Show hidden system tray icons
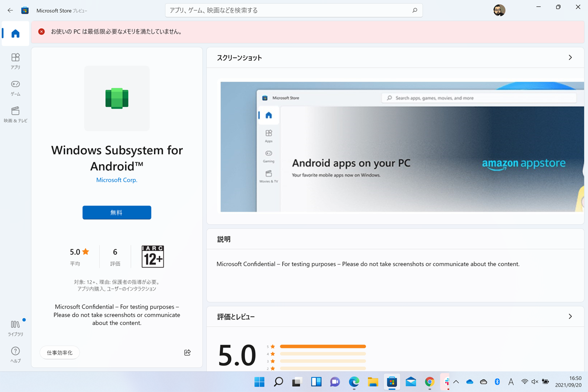The image size is (588, 392). (x=456, y=382)
